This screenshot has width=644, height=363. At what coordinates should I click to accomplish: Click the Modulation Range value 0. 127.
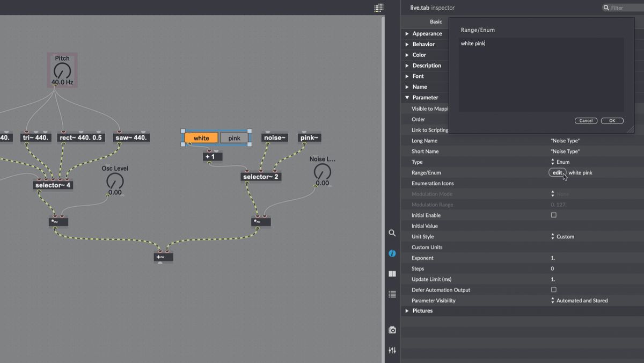pyautogui.click(x=559, y=205)
